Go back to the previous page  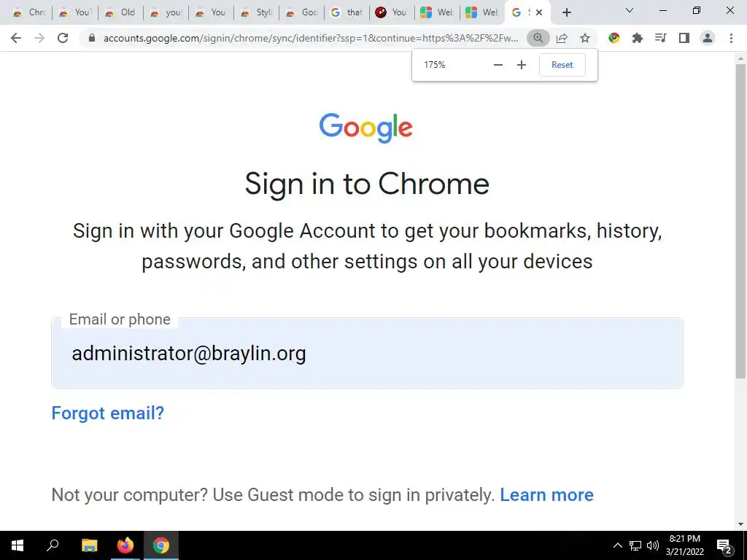click(16, 38)
